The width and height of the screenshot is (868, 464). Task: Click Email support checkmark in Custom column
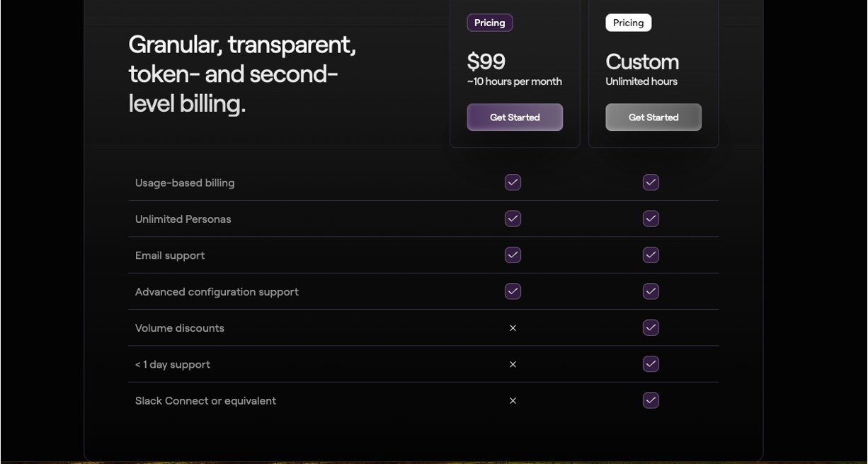(651, 255)
